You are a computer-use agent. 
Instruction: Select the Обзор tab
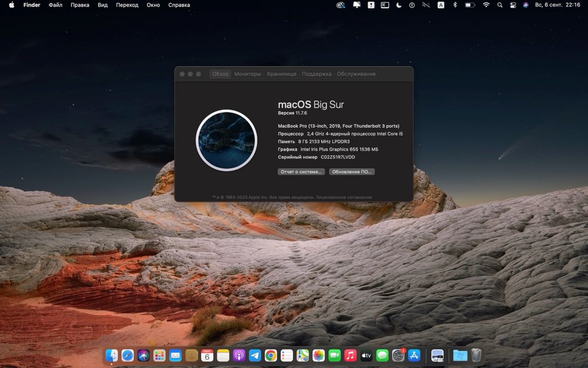click(220, 74)
